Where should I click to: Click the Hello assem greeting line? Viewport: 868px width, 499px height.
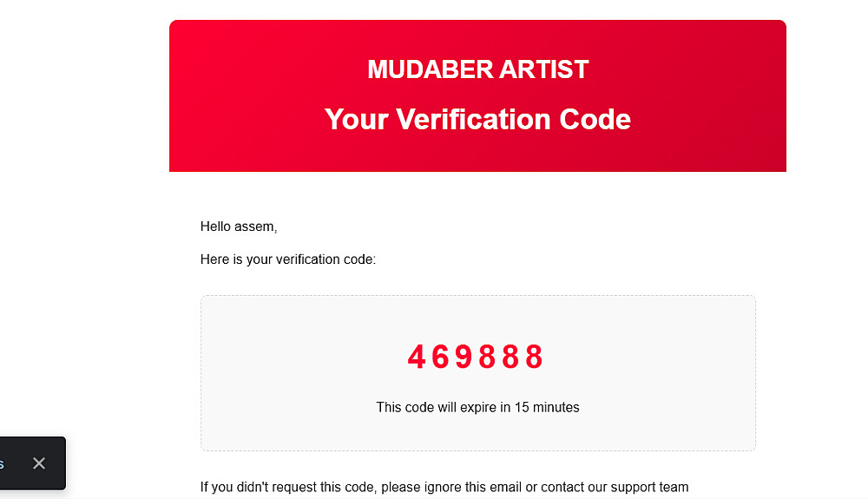[x=239, y=227]
